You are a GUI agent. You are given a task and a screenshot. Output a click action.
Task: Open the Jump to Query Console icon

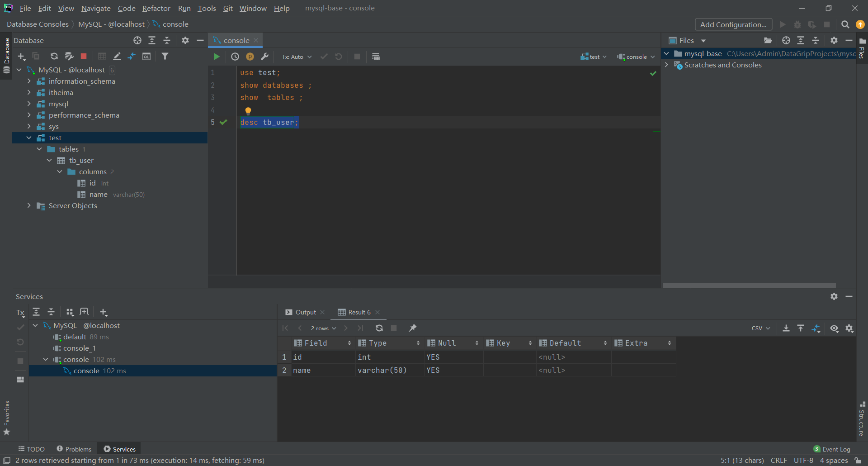[146, 56]
